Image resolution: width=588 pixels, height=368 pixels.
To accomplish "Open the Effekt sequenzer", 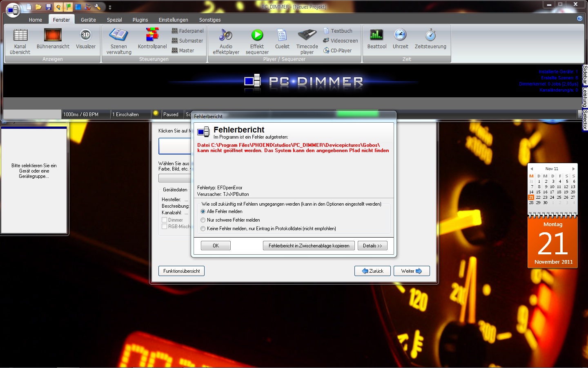I will 257,40.
